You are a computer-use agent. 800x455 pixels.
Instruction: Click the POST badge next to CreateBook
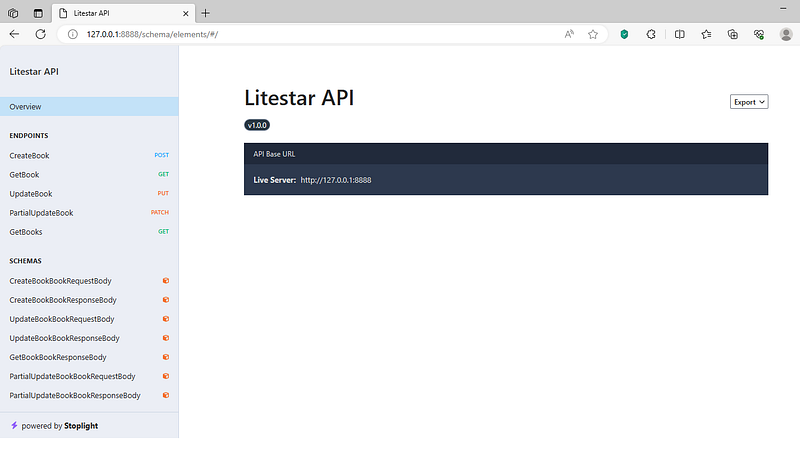162,155
